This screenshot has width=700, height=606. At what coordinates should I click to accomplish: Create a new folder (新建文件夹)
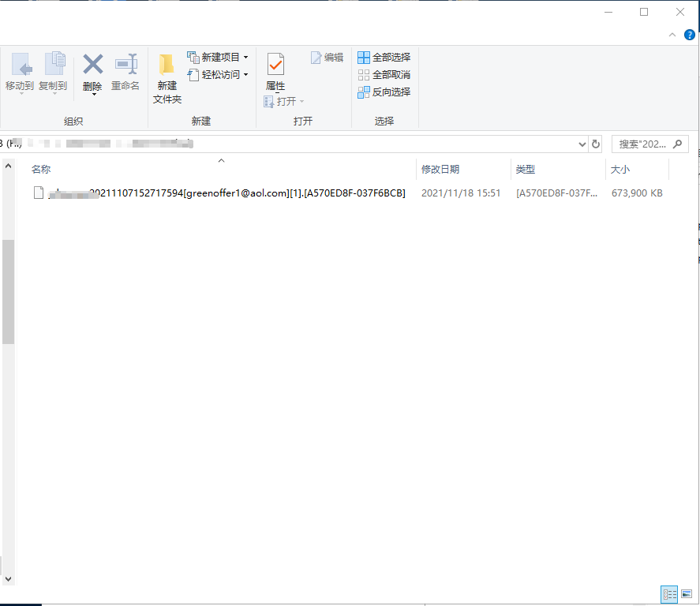tap(167, 79)
